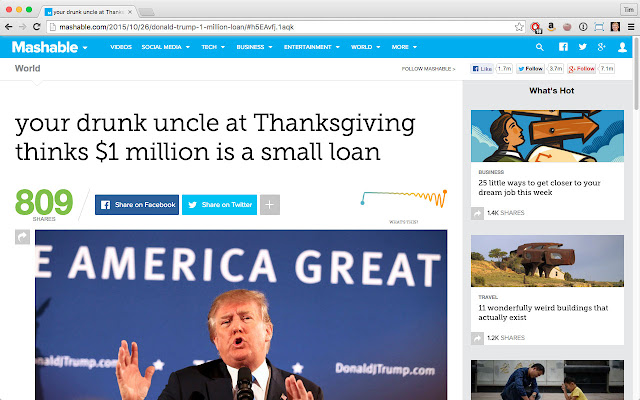The image size is (640, 400).
Task: Click the page icon in address bar
Action: 51,27
